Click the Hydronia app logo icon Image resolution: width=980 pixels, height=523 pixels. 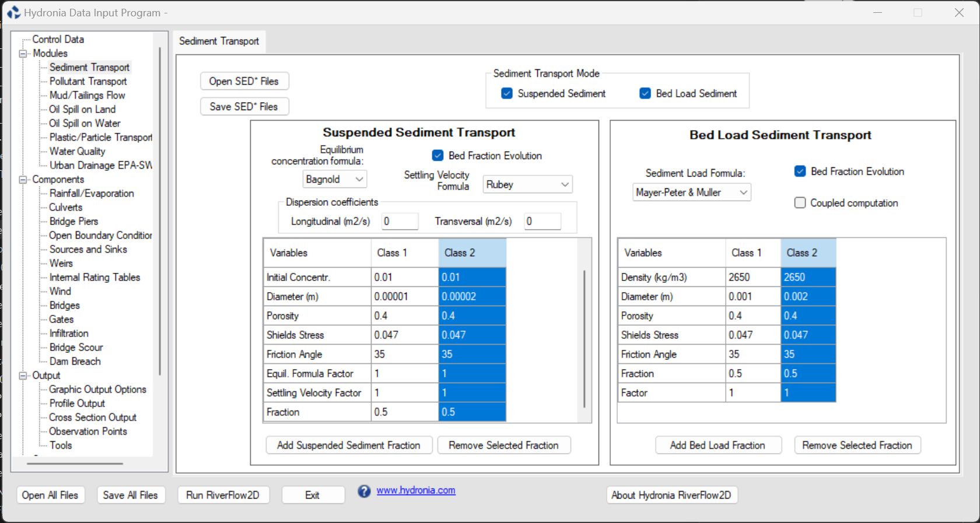click(13, 12)
